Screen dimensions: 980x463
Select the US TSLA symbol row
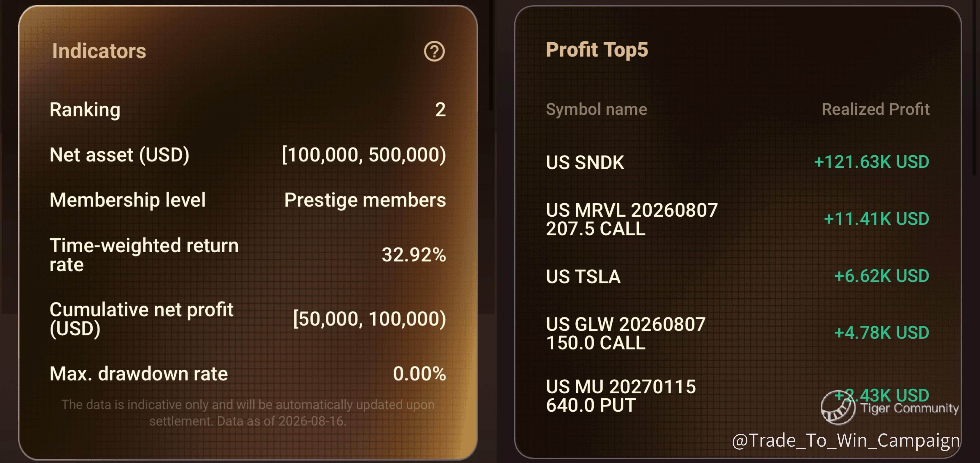tap(737, 276)
